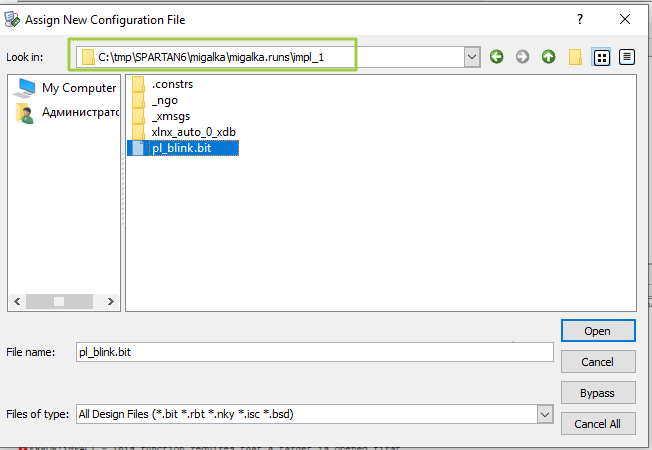The height and width of the screenshot is (450, 652).
Task: Click the .constrs folder icon
Action: point(138,84)
